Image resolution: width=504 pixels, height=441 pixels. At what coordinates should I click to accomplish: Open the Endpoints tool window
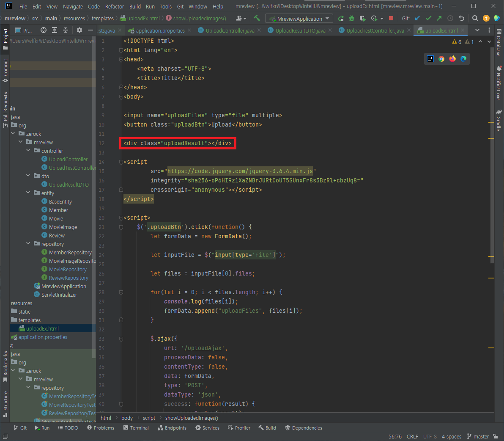(x=172, y=428)
